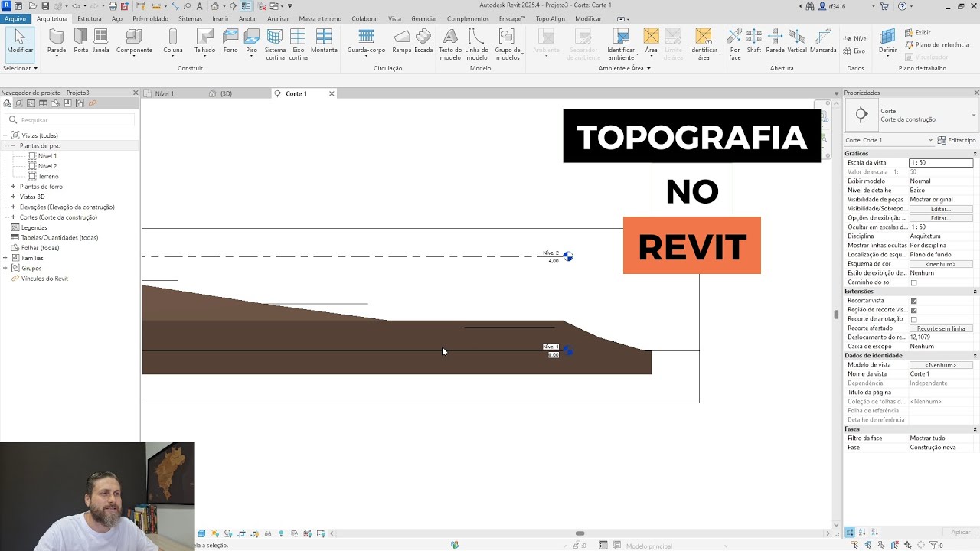Screen dimensions: 980x551
Task: Click the Escala da vista field
Action: (941, 163)
